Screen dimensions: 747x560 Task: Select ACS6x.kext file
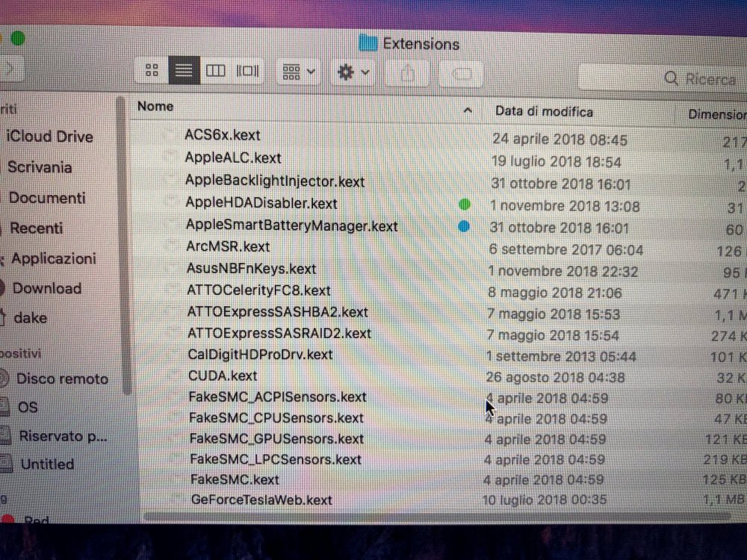click(223, 134)
